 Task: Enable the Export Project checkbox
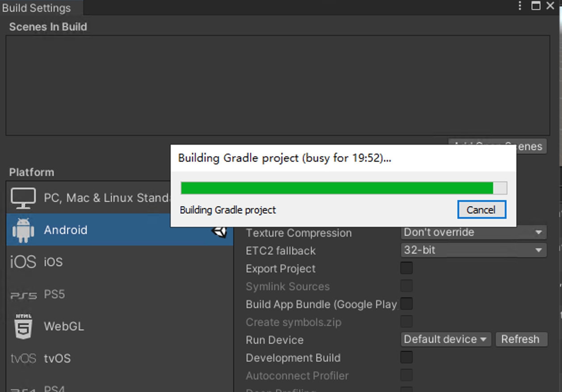coord(407,268)
